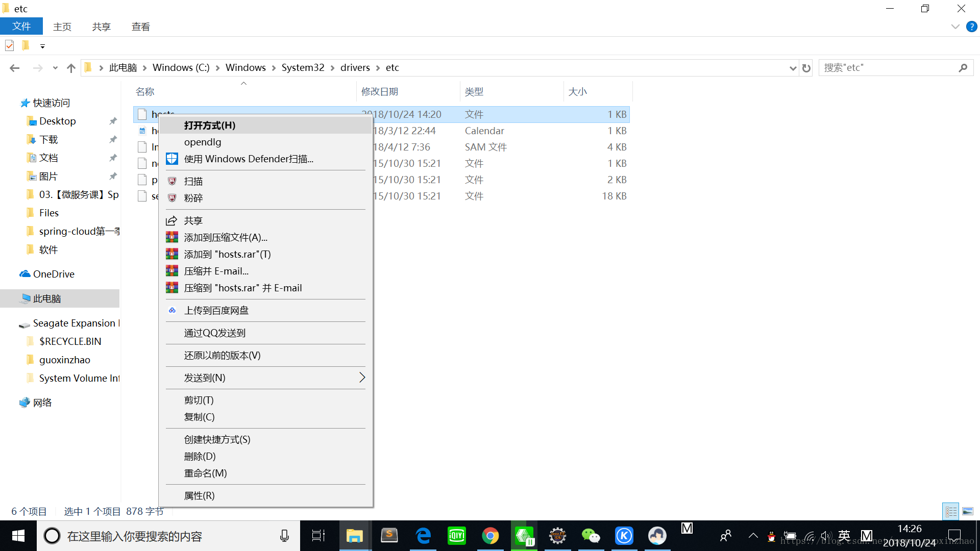Sort files by 修改日期 column header
The width and height of the screenshot is (980, 551).
coord(408,91)
